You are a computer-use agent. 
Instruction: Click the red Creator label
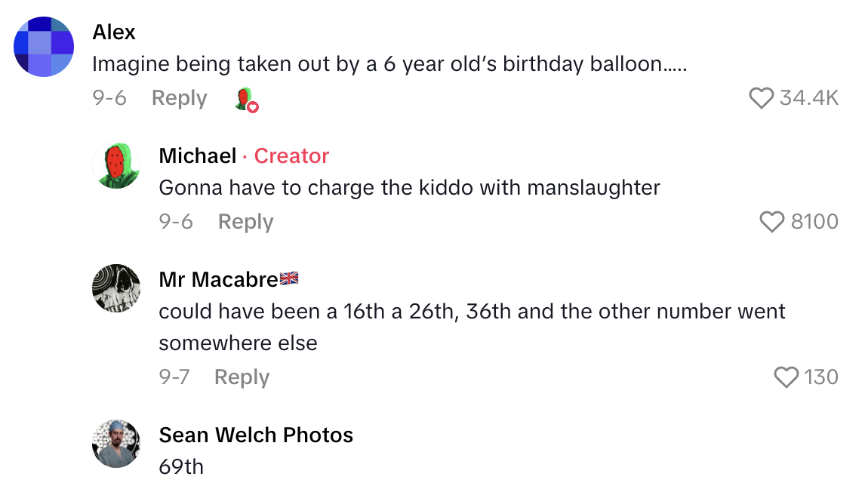click(x=291, y=156)
